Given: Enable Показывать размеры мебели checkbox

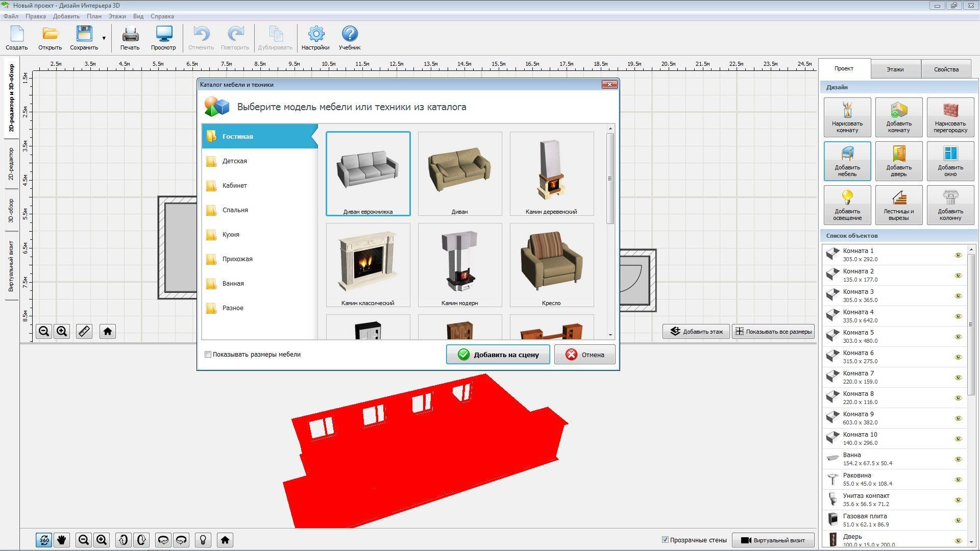Looking at the screenshot, I should point(208,355).
